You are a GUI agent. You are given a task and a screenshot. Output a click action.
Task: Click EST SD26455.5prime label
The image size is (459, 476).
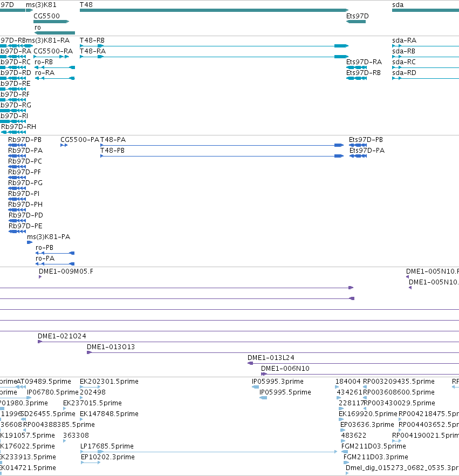pyautogui.click(x=48, y=414)
